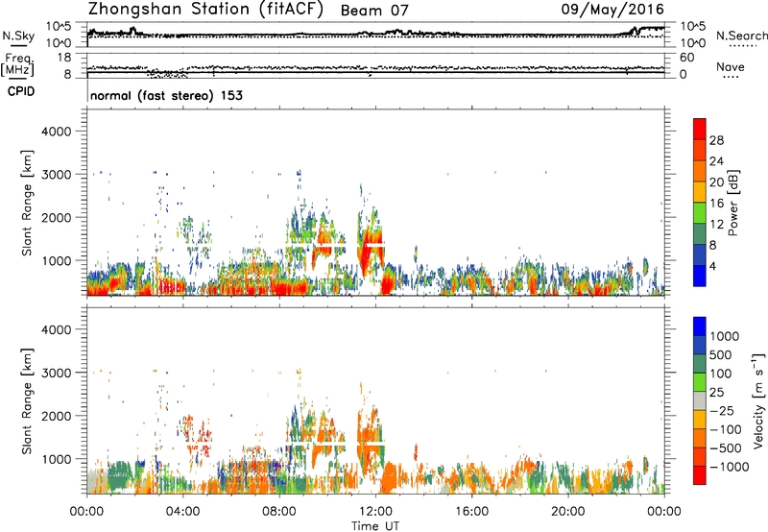Click the N.Sky noise curve plot
This screenshot has height=532, width=768.
click(x=375, y=35)
